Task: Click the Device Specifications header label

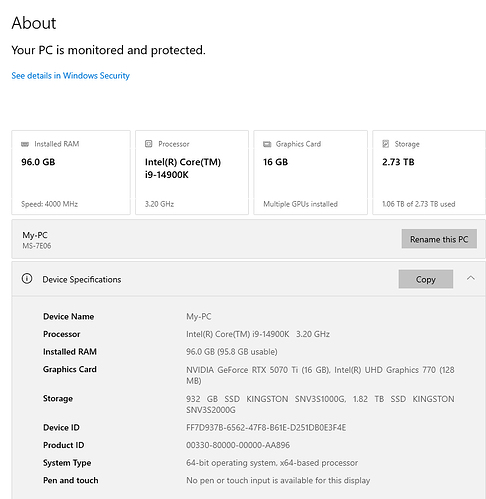Action: [82, 279]
